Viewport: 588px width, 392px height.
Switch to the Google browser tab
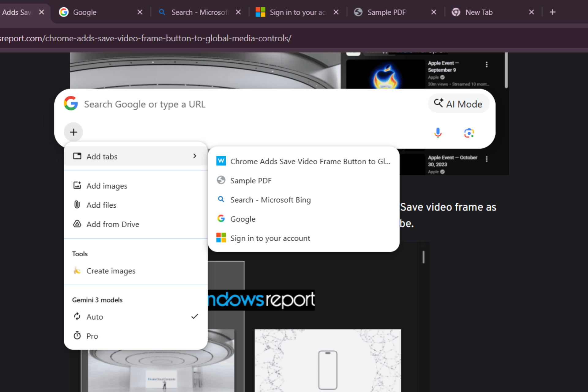[x=101, y=12]
